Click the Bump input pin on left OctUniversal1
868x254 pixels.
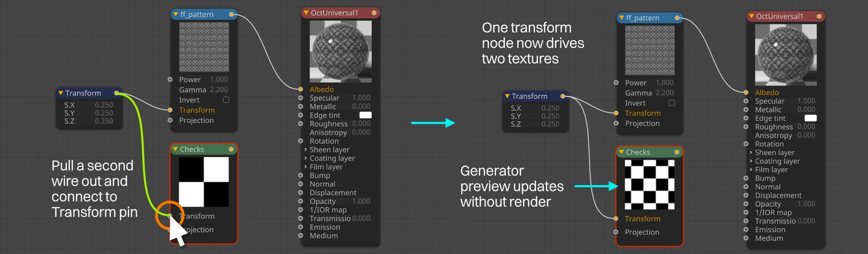(x=300, y=175)
